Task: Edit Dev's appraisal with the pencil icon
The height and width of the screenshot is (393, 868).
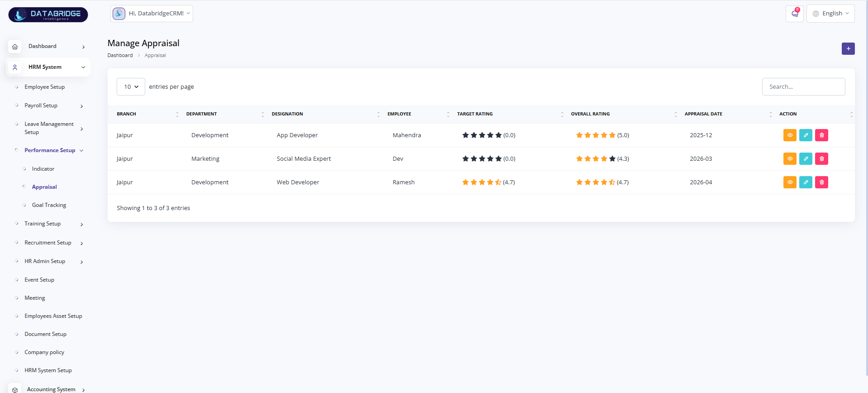Action: [x=806, y=158]
